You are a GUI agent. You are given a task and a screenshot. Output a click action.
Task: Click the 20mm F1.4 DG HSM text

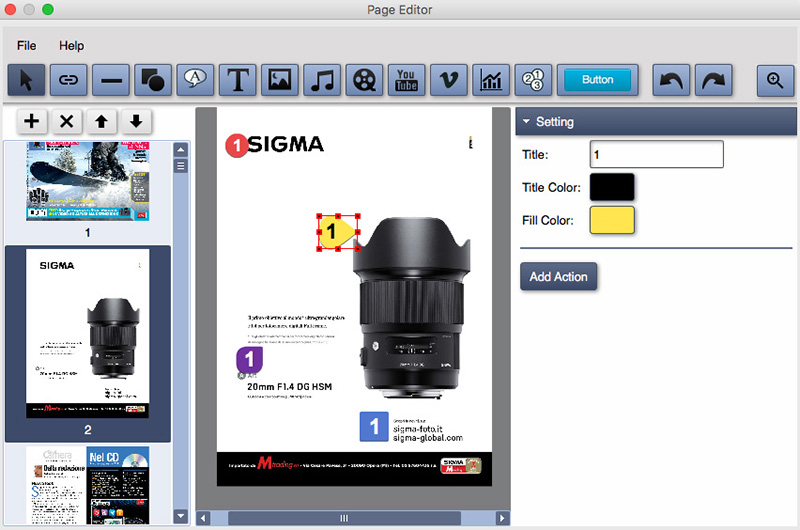[x=289, y=387]
